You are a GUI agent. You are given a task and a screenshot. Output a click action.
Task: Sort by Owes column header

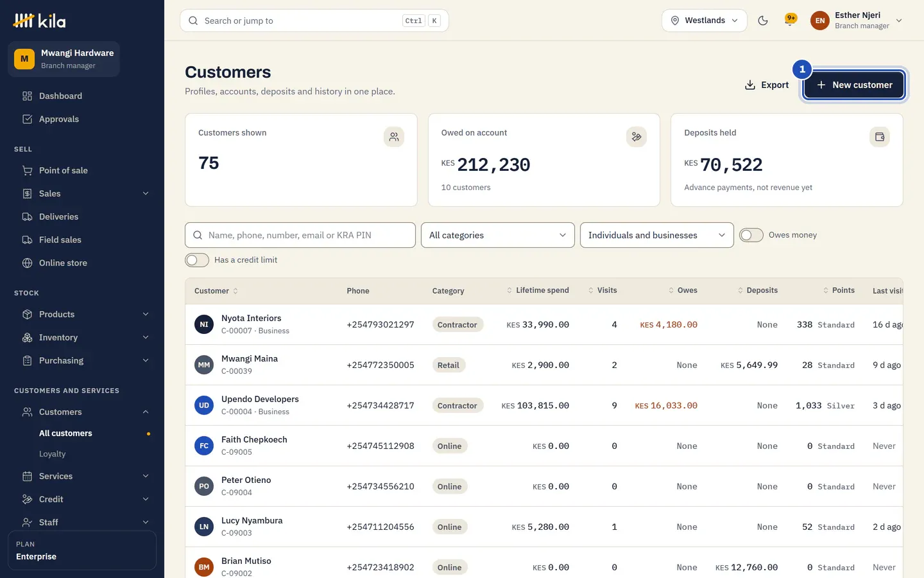[683, 290]
